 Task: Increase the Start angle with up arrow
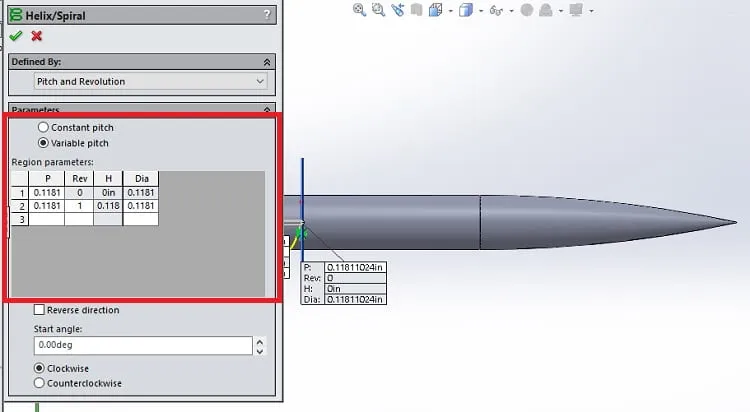[x=260, y=342]
